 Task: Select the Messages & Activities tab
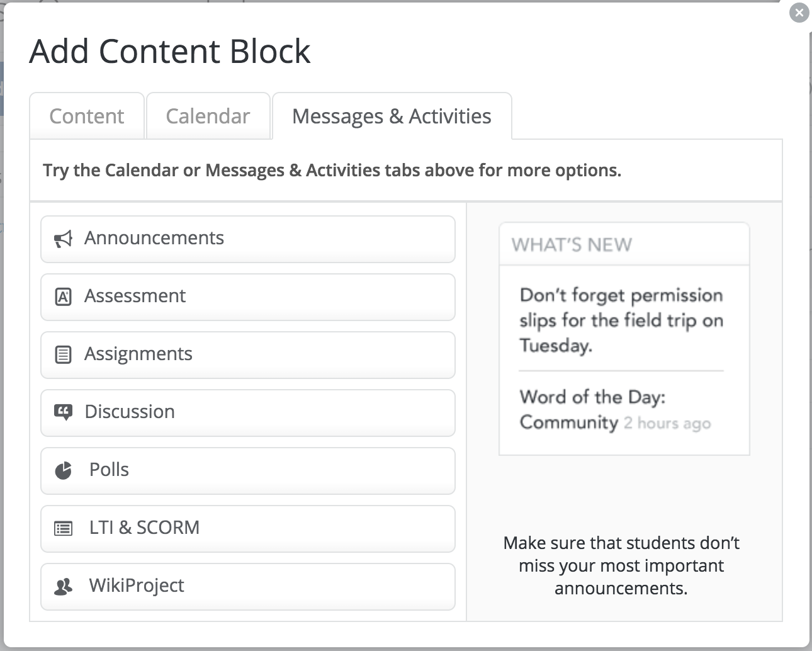click(x=392, y=116)
